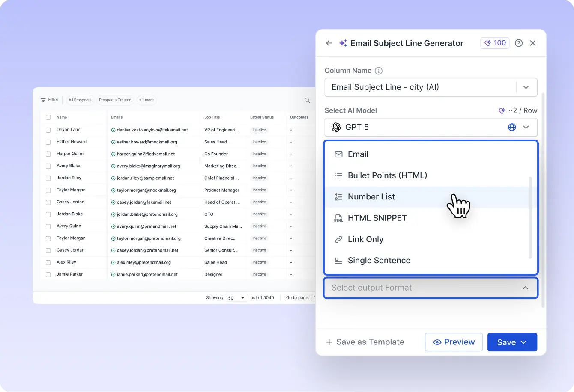This screenshot has height=392, width=574.
Task: Toggle the select-all checkbox in the table header
Action: pos(48,117)
